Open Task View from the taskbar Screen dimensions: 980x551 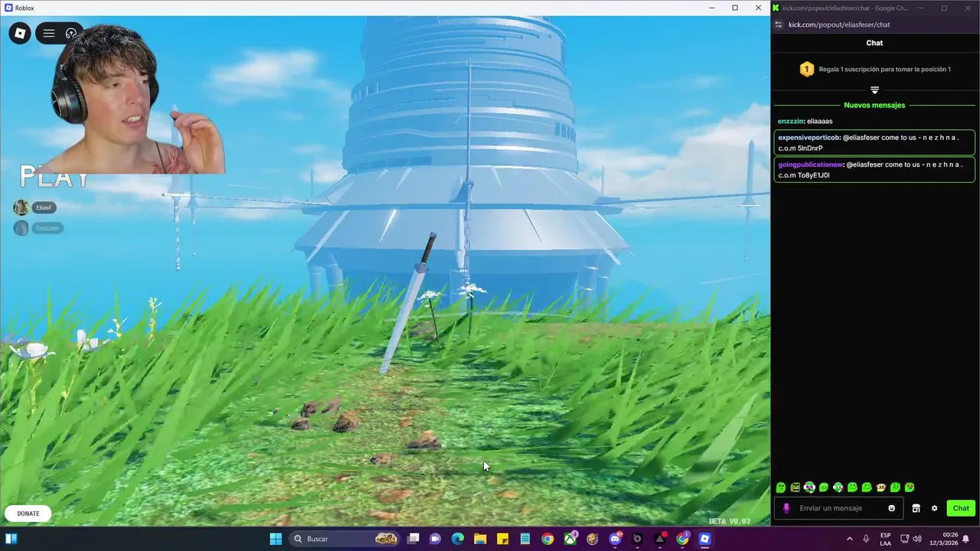(413, 539)
